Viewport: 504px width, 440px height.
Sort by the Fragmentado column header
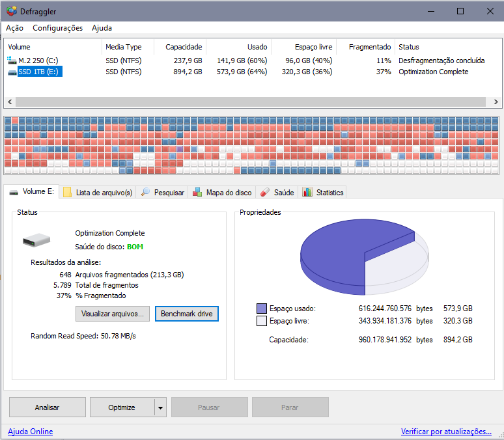tap(366, 47)
